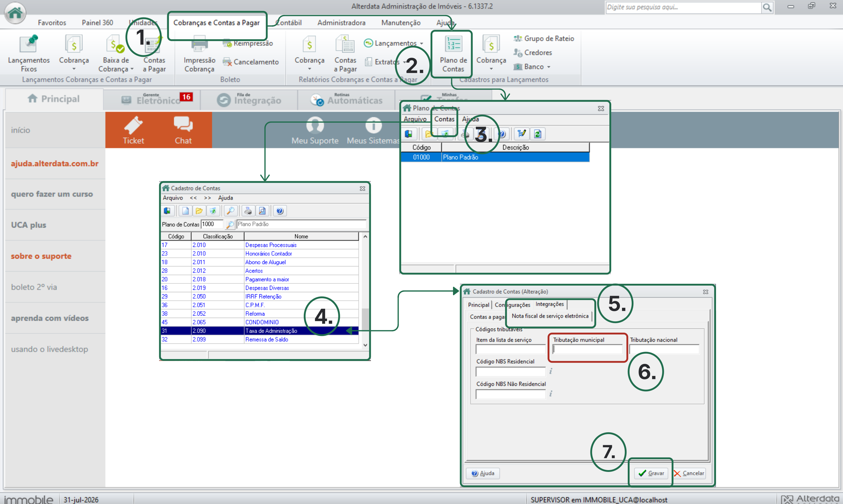Click exit door icon in Plano de Contas window
This screenshot has width=843, height=504.
click(408, 134)
